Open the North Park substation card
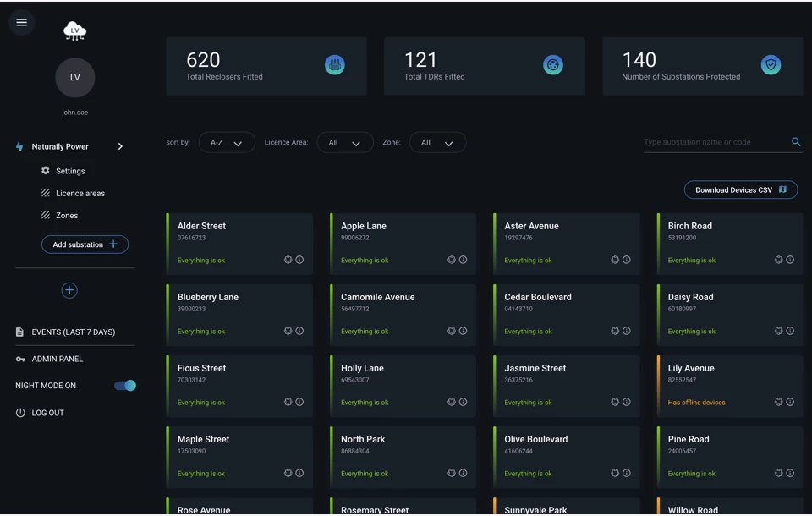The height and width of the screenshot is (516, 812). [403, 457]
